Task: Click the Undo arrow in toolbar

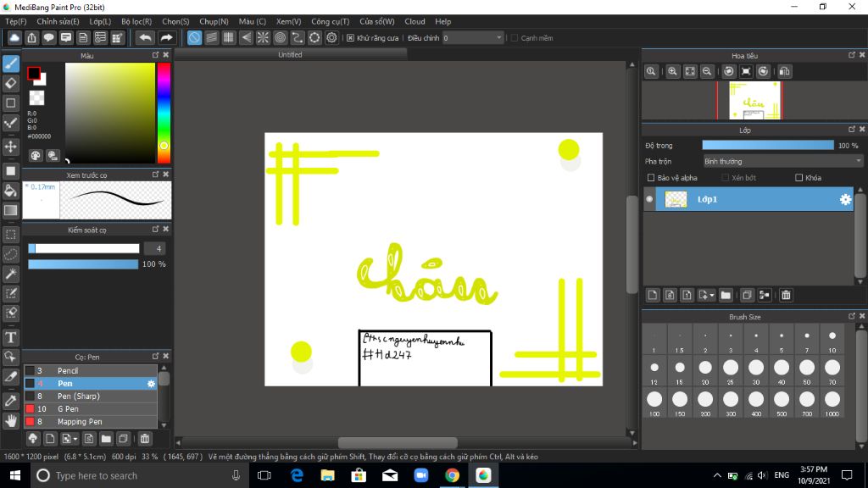Action: [x=145, y=37]
